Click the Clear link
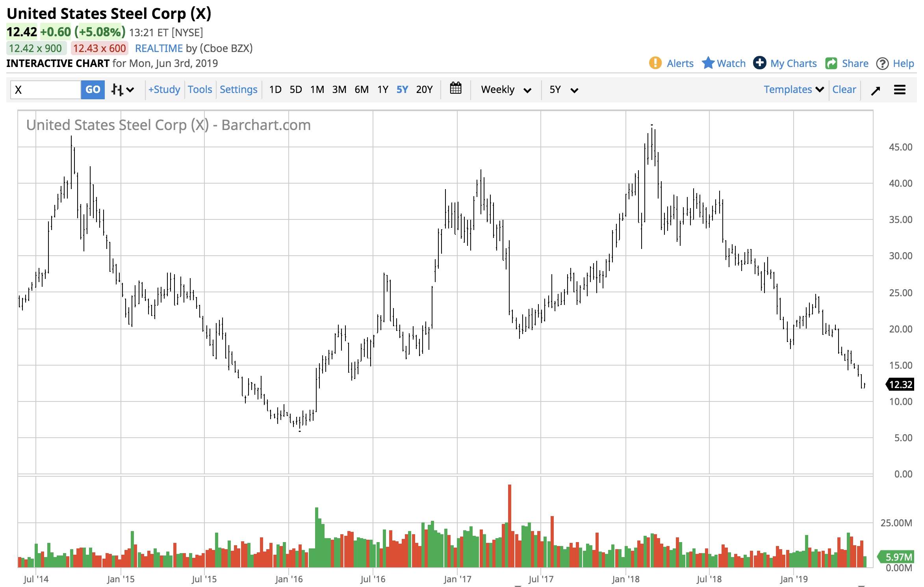Viewport: 924px width, 587px height. point(844,89)
